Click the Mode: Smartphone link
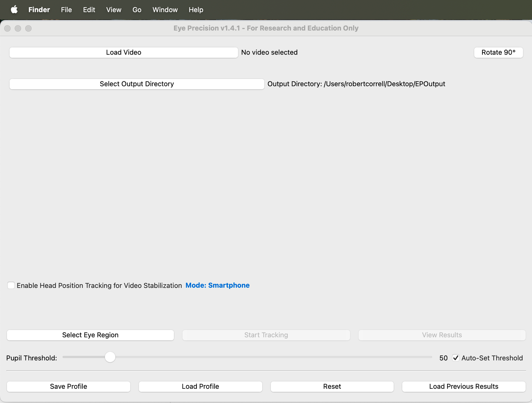 click(x=217, y=285)
